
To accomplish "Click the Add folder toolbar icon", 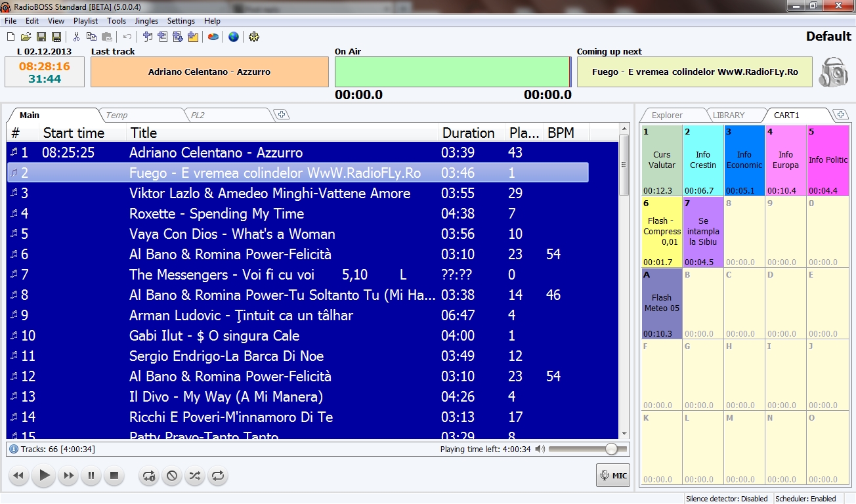I will [193, 37].
